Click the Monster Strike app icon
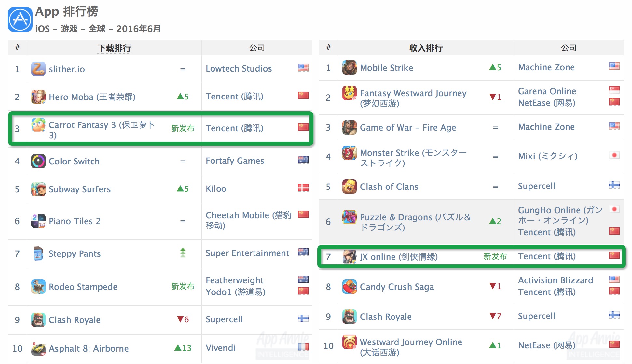 click(350, 153)
